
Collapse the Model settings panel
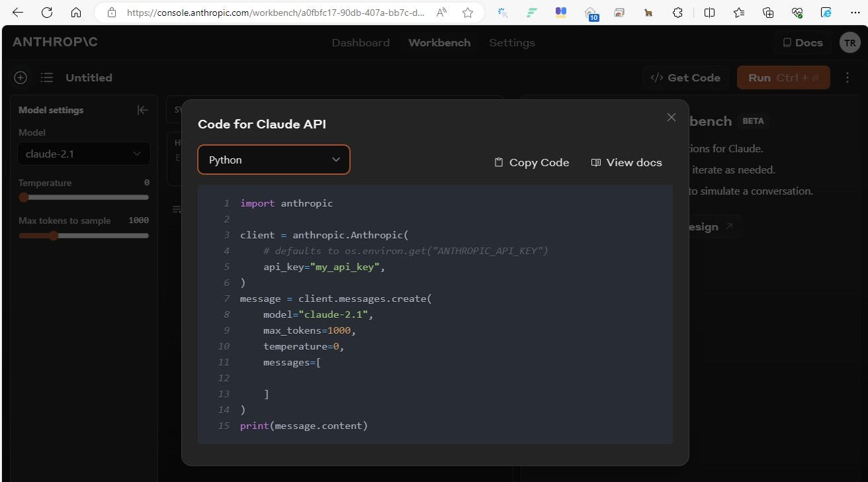(142, 110)
